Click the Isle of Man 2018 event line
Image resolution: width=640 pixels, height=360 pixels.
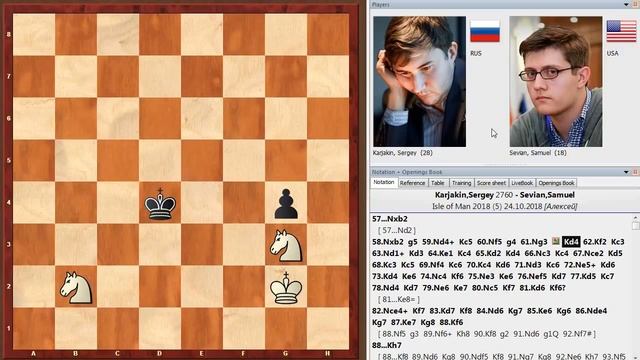504,207
